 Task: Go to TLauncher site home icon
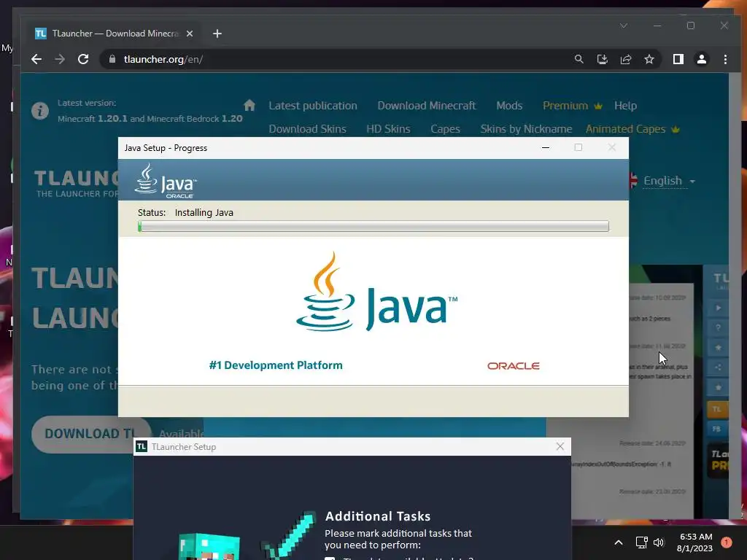(249, 105)
